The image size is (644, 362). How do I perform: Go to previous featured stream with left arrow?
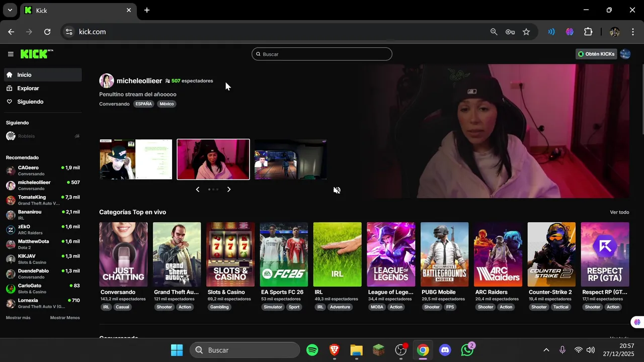pos(197,190)
